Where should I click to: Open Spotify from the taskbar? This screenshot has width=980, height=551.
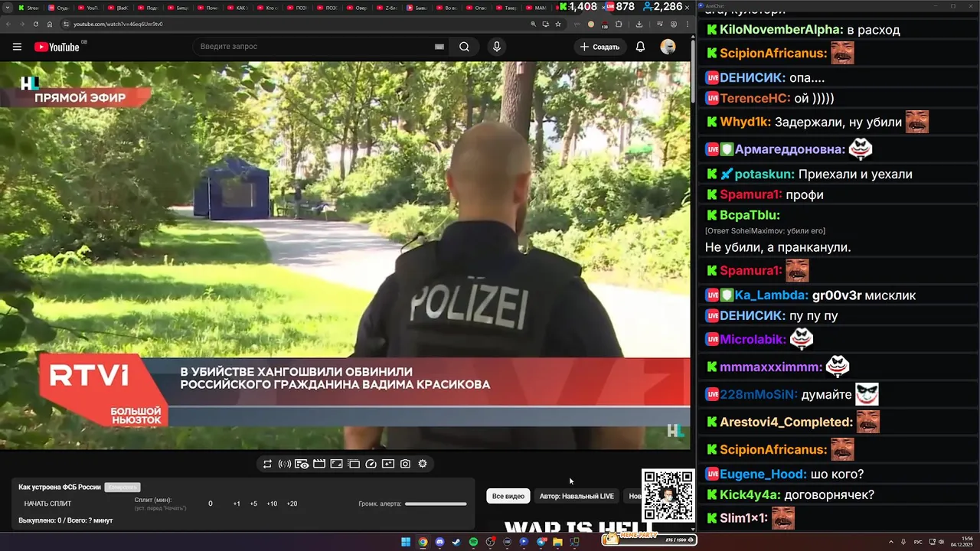[x=473, y=542]
